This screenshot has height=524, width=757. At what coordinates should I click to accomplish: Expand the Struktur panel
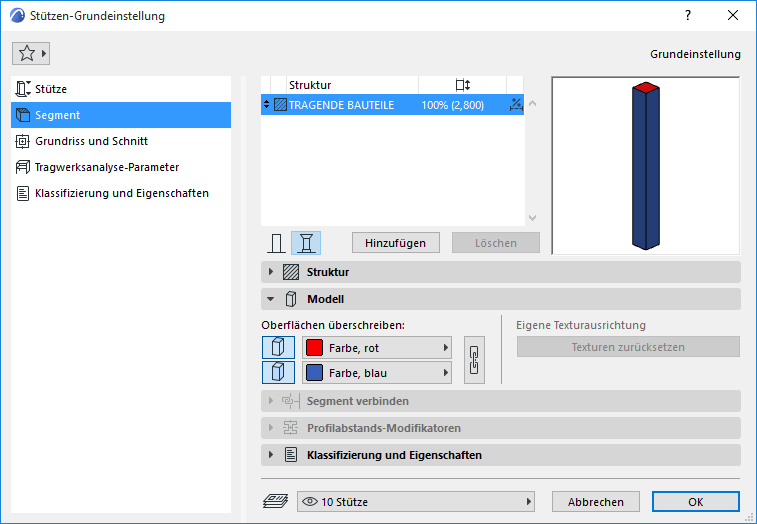[271, 272]
